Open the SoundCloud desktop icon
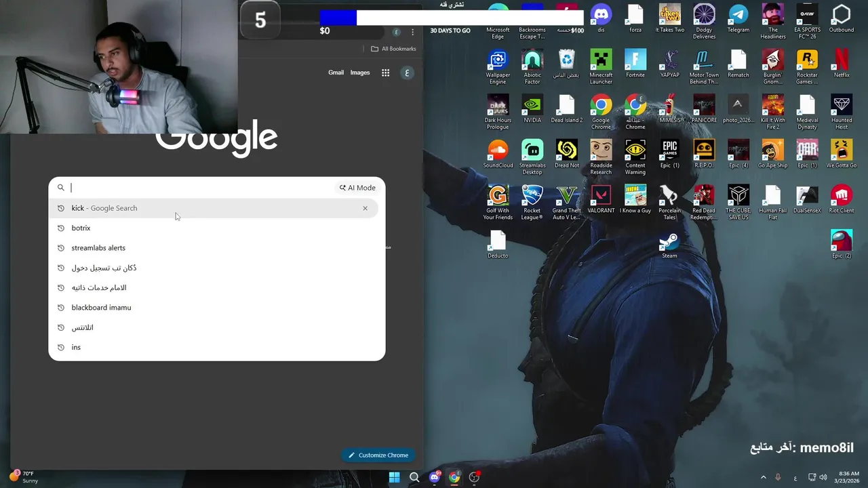868x488 pixels. (498, 153)
